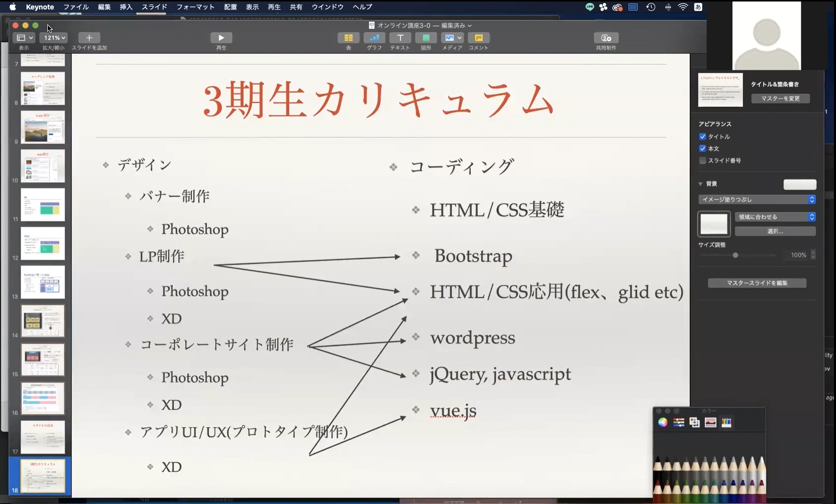Open the スライド menu
This screenshot has height=504, width=836.
point(154,7)
